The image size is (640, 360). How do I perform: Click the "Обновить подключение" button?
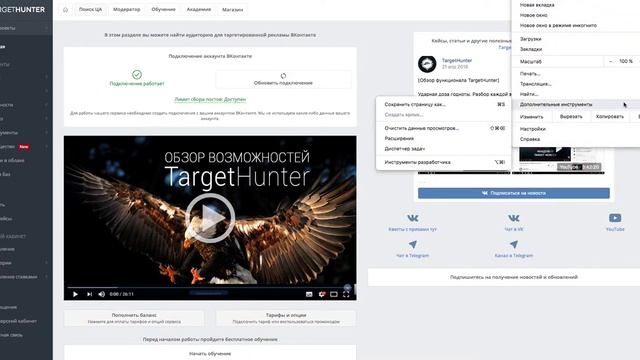tap(283, 79)
